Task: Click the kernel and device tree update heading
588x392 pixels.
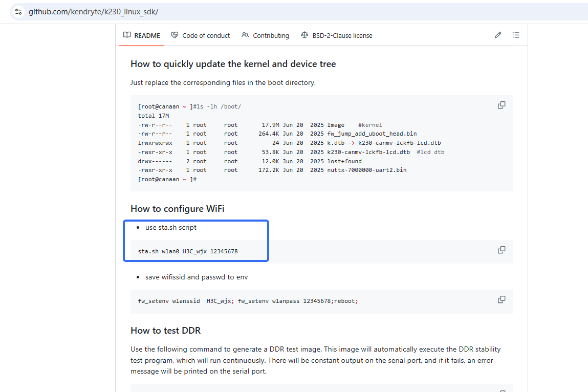Action: (233, 64)
